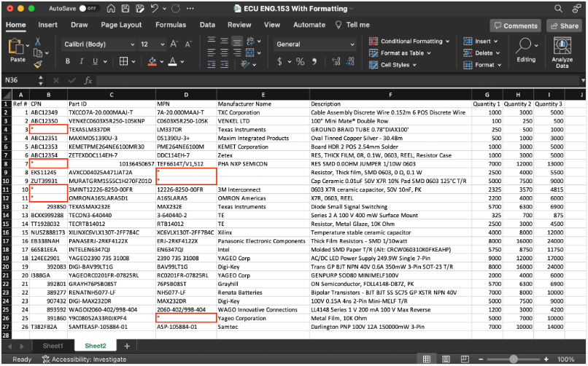Open Analyze Data
The height and width of the screenshot is (366, 588).
coord(562,52)
